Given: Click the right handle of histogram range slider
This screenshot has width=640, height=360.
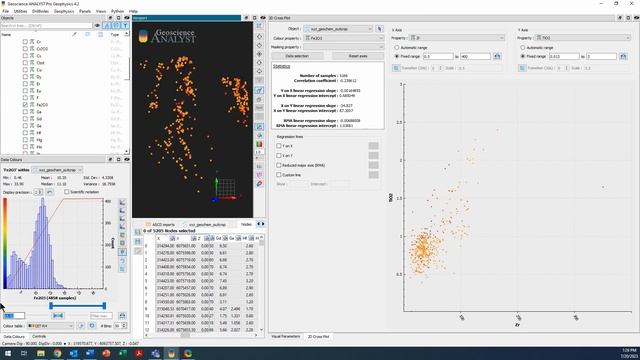Looking at the screenshot, I should coord(104,306).
